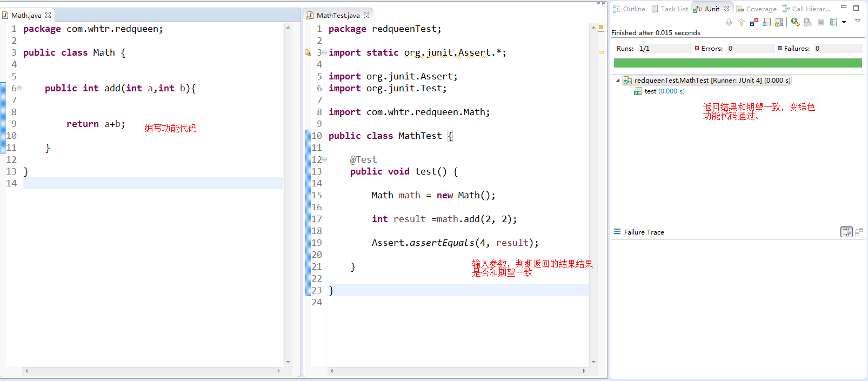Switch to the Task List tab
The image size is (868, 381).
(x=670, y=9)
